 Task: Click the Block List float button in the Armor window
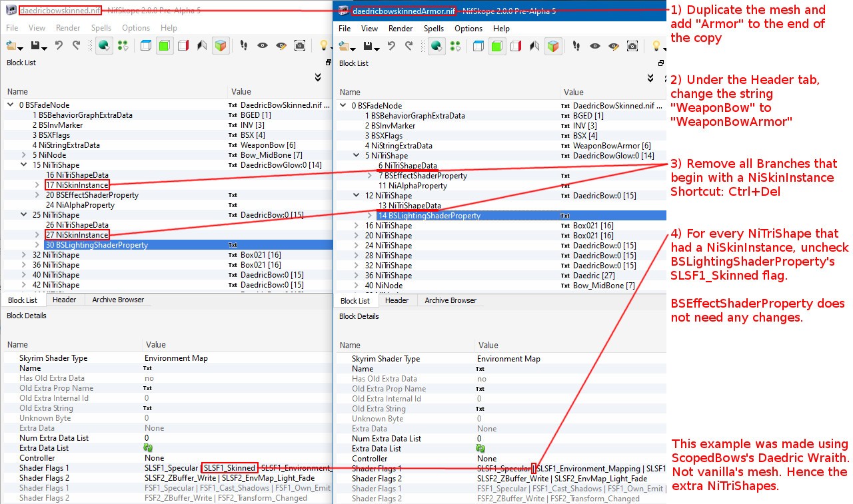click(x=660, y=63)
